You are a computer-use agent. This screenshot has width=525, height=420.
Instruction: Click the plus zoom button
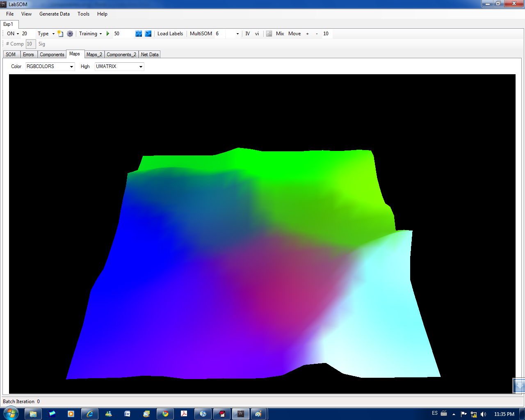[307, 34]
